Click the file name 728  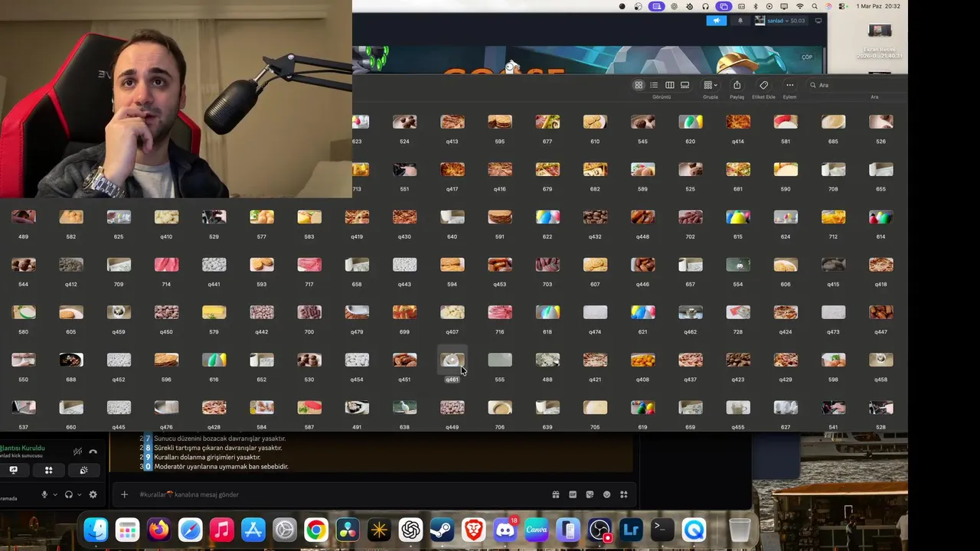[x=738, y=332]
